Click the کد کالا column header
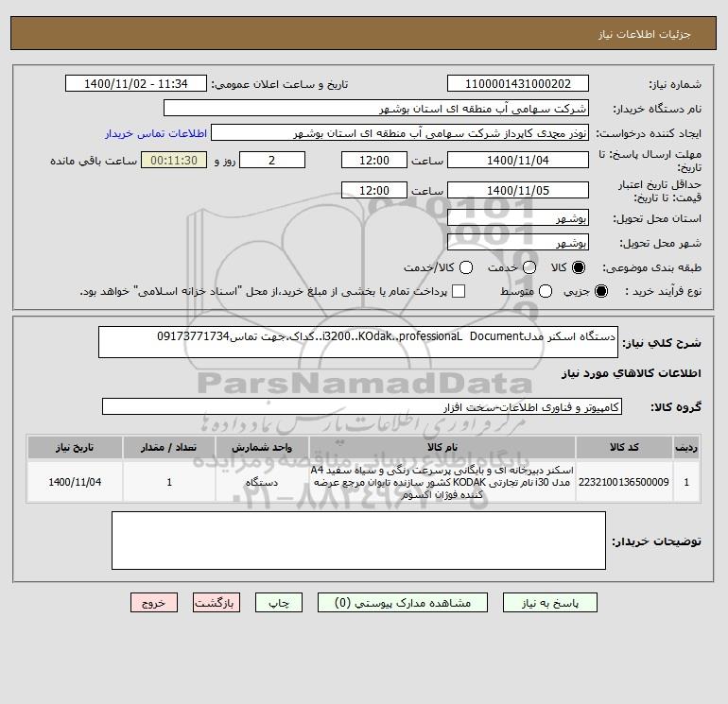 624,447
